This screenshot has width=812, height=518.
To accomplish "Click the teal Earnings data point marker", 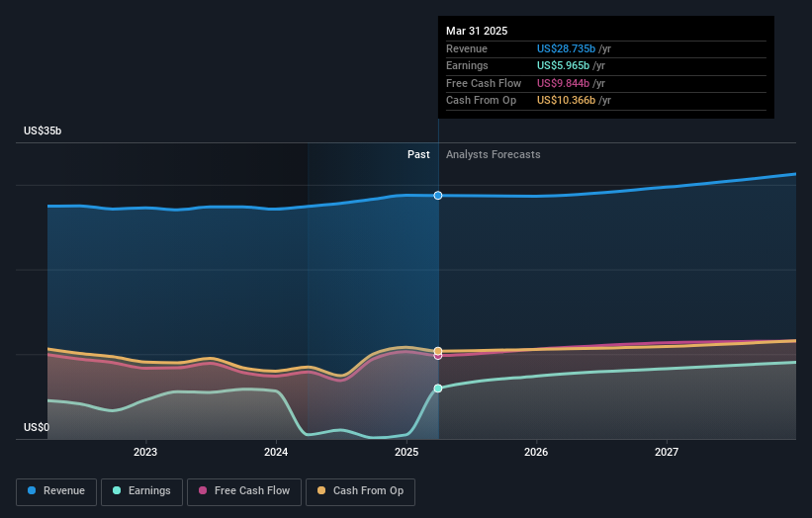I will [x=438, y=388].
